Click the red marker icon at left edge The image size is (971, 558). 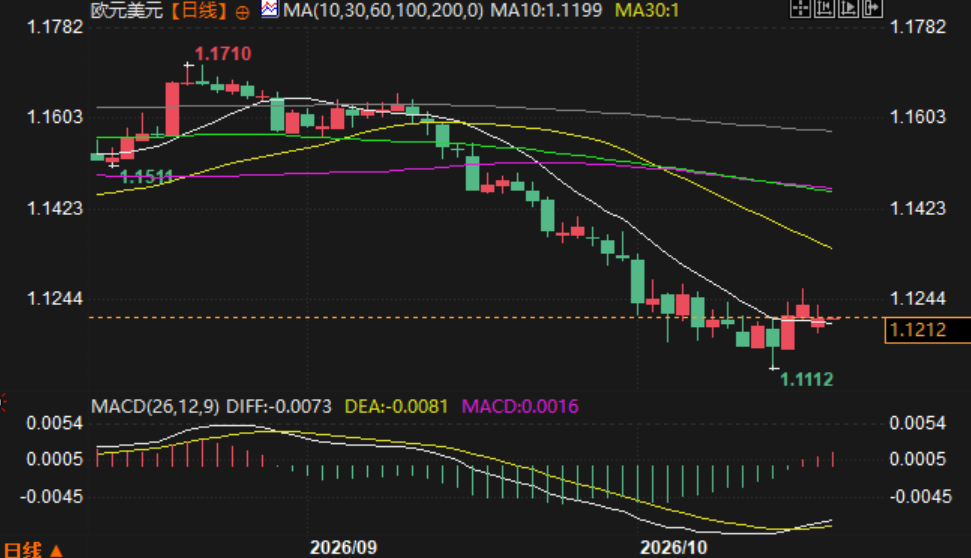point(2,403)
